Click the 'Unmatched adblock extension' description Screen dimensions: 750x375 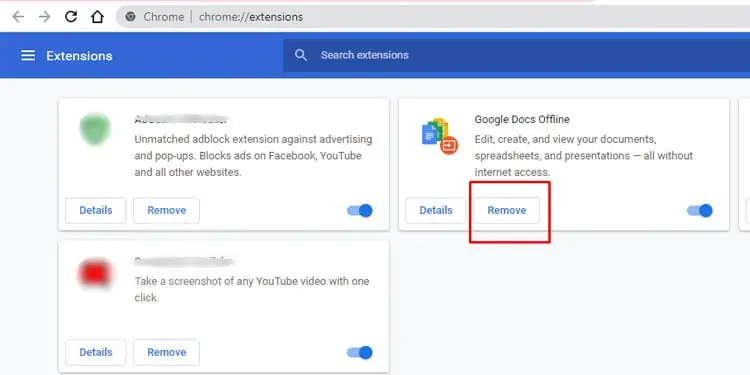coord(253,156)
